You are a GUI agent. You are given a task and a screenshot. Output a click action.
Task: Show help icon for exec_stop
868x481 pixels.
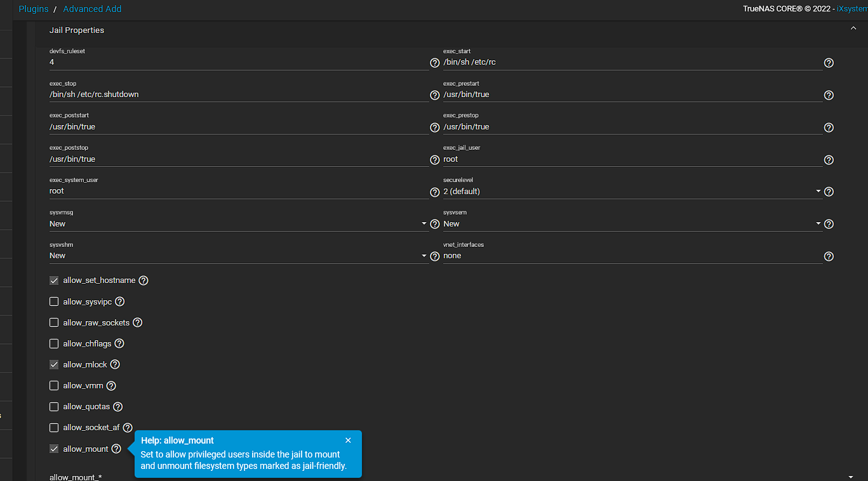pyautogui.click(x=435, y=95)
